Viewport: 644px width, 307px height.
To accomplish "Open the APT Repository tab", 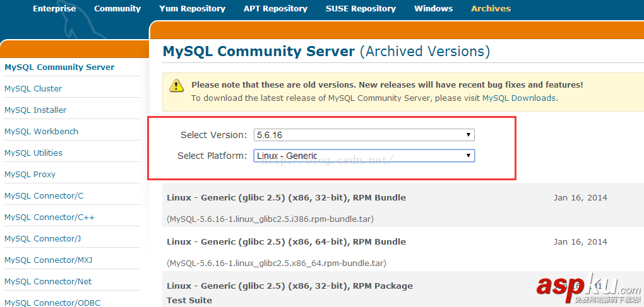I will pyautogui.click(x=275, y=9).
